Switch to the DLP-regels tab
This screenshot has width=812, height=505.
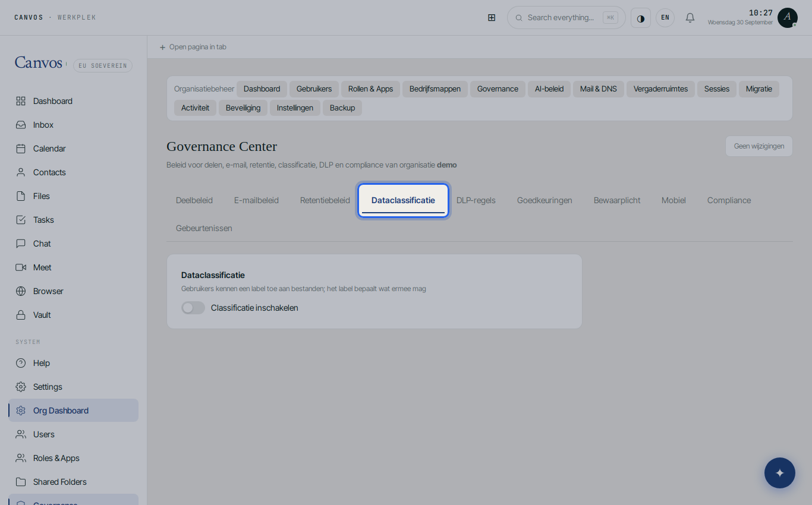click(x=476, y=200)
